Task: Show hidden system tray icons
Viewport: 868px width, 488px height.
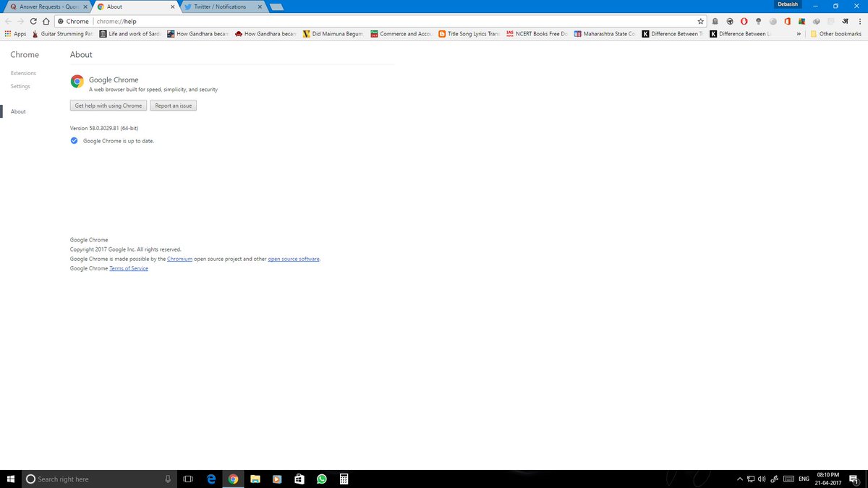Action: (x=739, y=479)
